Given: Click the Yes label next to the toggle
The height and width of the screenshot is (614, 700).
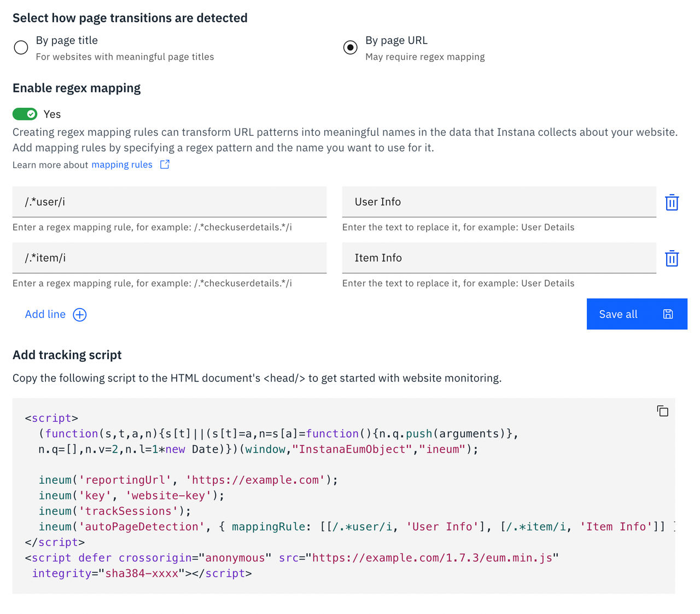Looking at the screenshot, I should (x=52, y=114).
